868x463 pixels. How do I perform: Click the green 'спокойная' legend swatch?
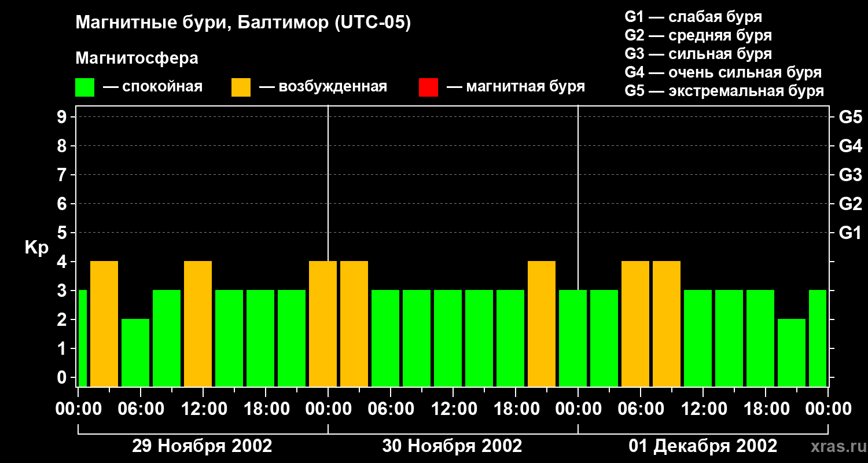click(x=84, y=87)
